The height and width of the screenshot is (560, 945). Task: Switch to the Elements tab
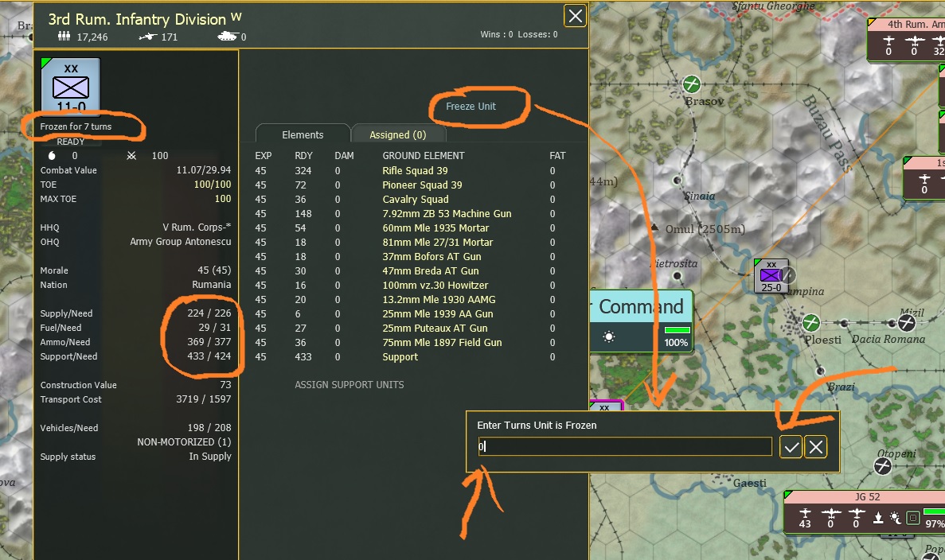pos(303,135)
